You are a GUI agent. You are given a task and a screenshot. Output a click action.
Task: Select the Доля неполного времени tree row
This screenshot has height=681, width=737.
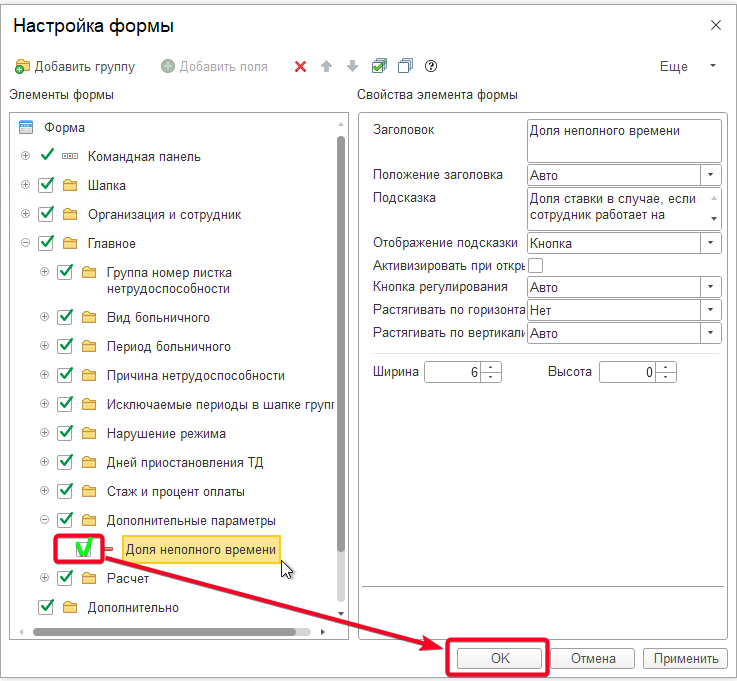click(201, 549)
